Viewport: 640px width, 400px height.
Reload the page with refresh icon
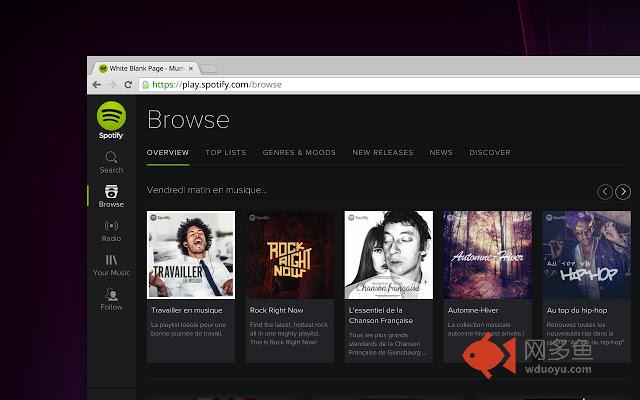[x=128, y=84]
